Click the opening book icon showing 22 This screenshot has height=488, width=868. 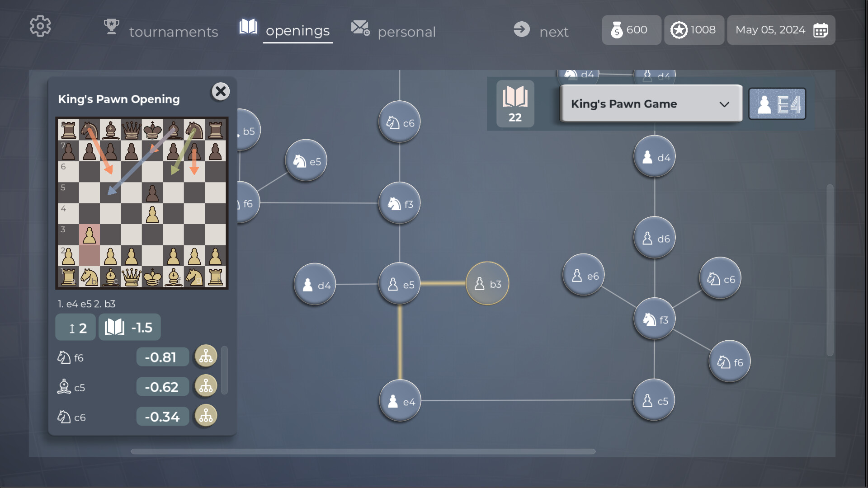(x=515, y=103)
